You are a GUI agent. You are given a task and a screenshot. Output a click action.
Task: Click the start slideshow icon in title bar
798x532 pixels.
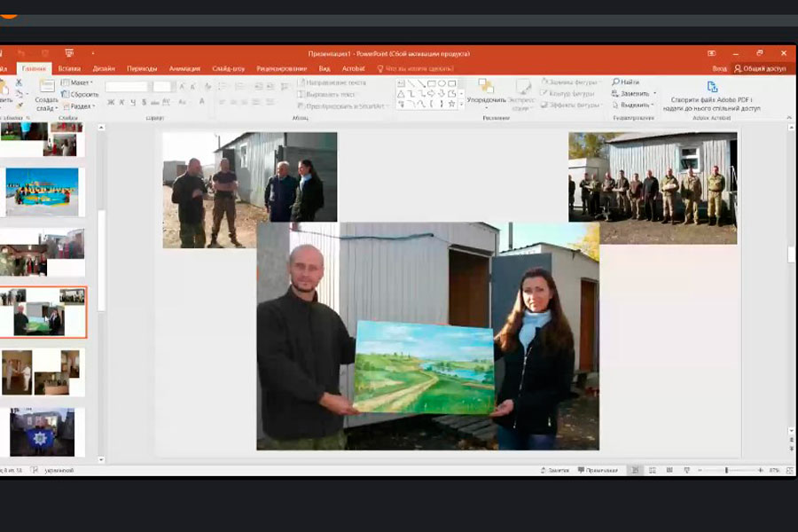pos(69,54)
